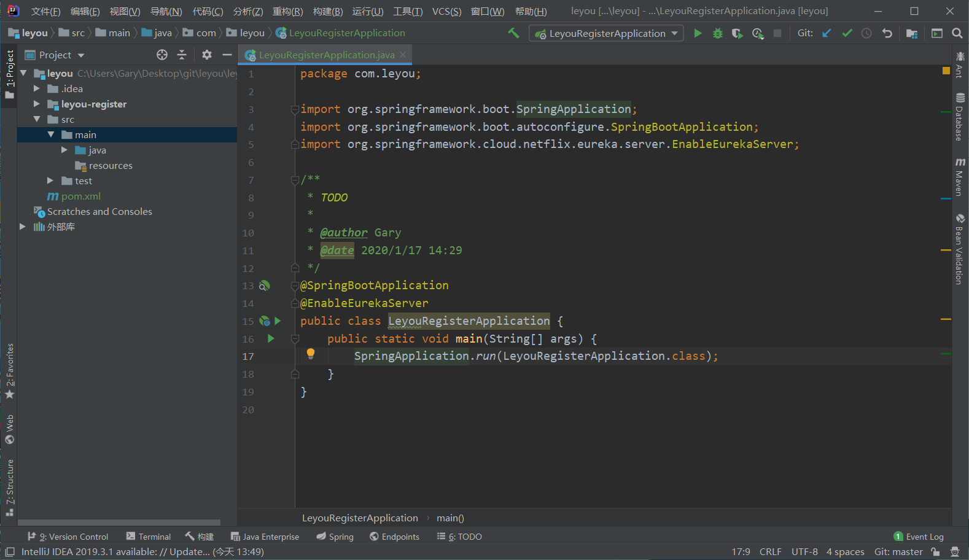Run LeyouRegisterApplication with green play button

pyautogui.click(x=698, y=33)
